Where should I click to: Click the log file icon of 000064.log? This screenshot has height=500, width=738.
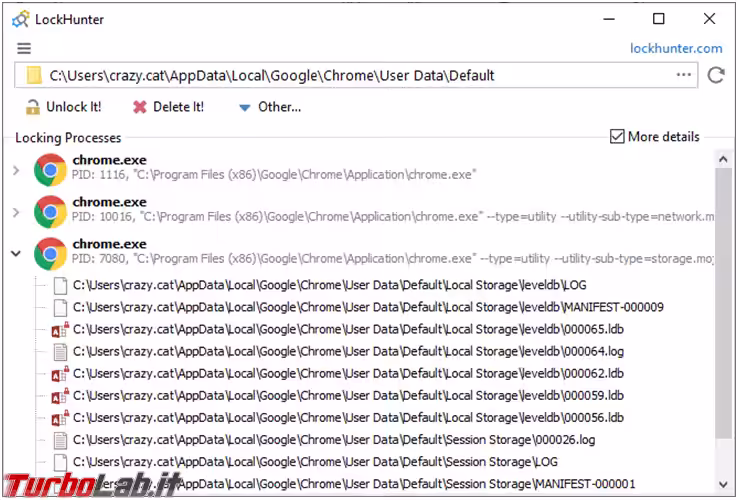tap(60, 351)
